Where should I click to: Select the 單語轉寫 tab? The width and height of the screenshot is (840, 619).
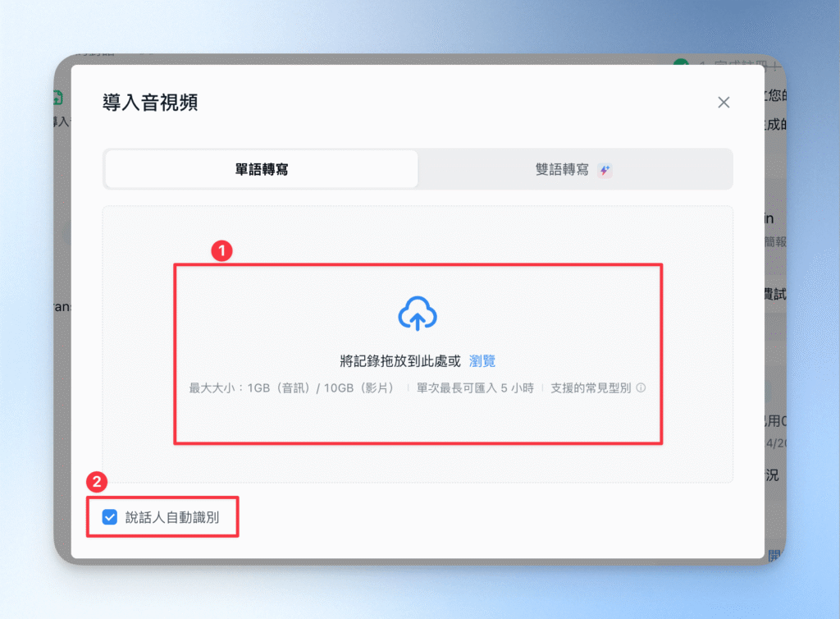coord(262,169)
